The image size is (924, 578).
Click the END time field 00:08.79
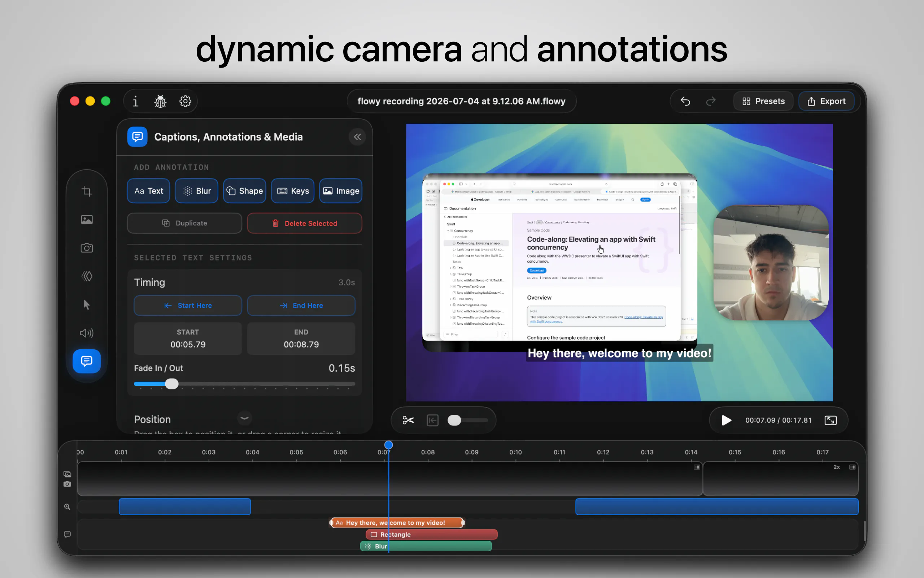point(301,339)
